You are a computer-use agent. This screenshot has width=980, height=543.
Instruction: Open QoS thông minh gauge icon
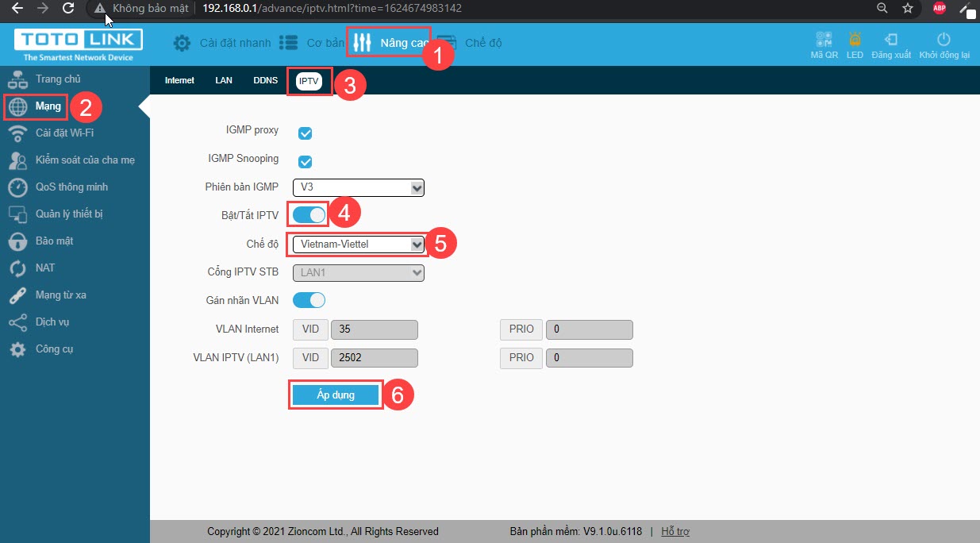pos(17,187)
